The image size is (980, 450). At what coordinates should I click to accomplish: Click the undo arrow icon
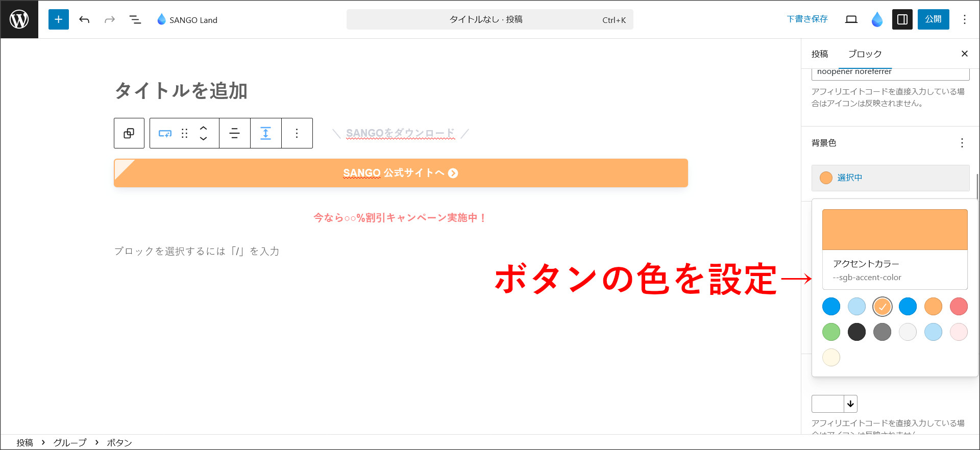[x=84, y=19]
